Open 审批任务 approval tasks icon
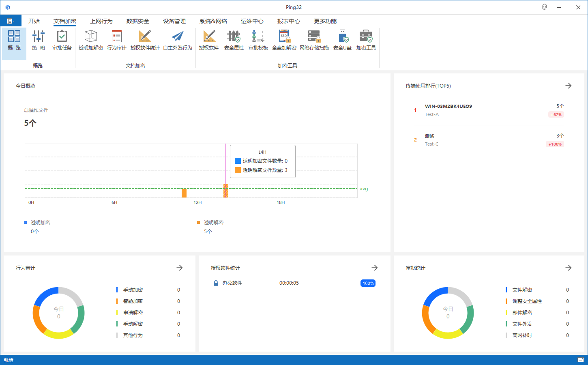Screen dimensions: 588x365 pyautogui.click(x=62, y=40)
